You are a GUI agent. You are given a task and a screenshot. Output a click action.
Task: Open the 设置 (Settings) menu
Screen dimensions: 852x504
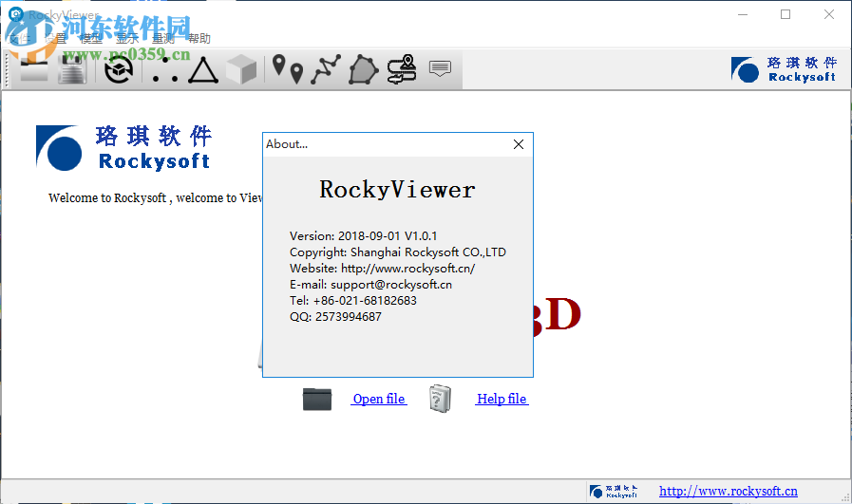click(x=55, y=39)
